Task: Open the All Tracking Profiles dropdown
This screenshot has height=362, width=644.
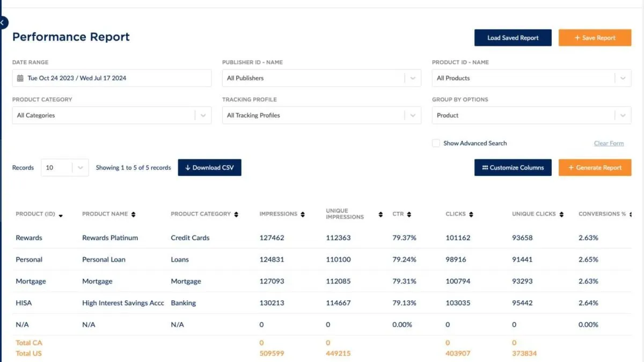Action: tap(413, 115)
